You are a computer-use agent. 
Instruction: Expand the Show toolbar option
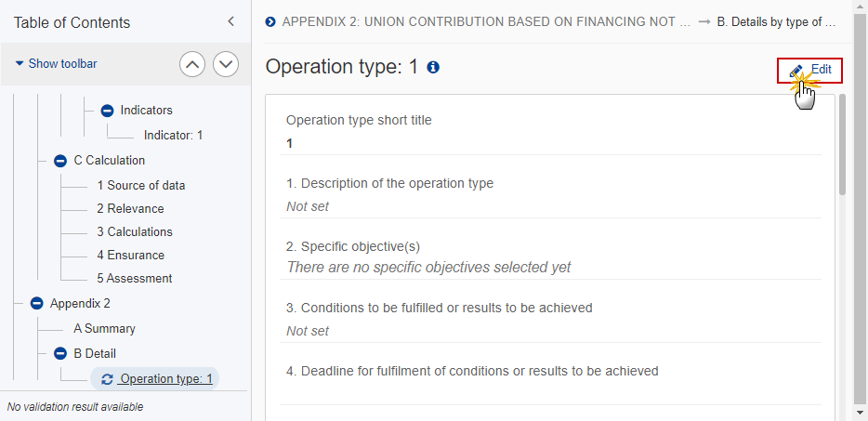(x=56, y=64)
